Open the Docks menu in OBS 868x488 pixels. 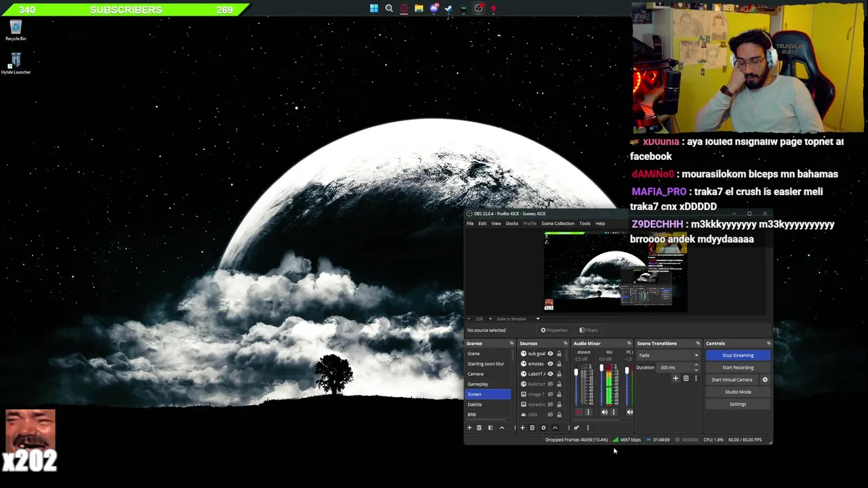coord(512,224)
